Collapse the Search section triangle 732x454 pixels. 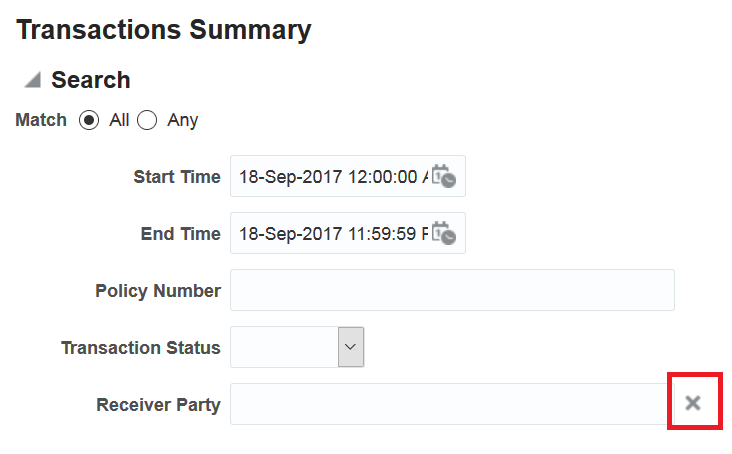coord(32,80)
